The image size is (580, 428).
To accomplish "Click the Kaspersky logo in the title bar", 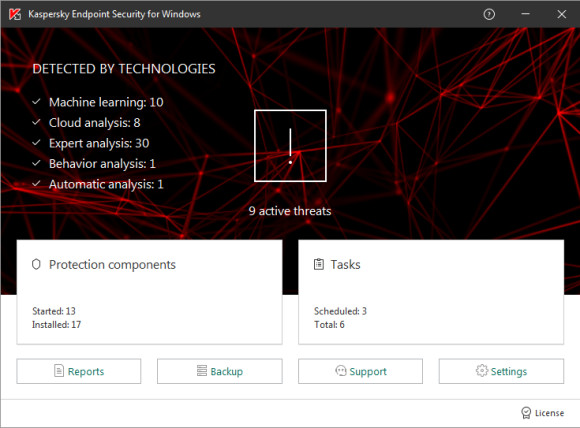I will click(15, 14).
